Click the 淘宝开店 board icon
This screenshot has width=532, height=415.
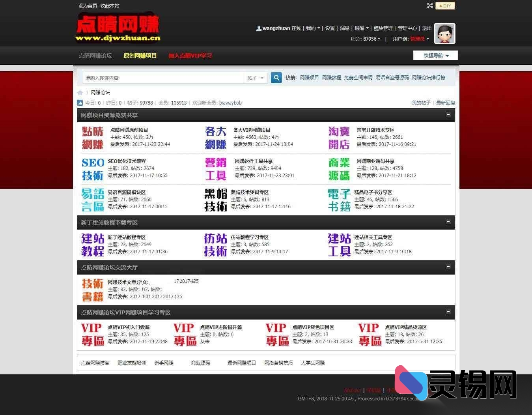(x=340, y=137)
